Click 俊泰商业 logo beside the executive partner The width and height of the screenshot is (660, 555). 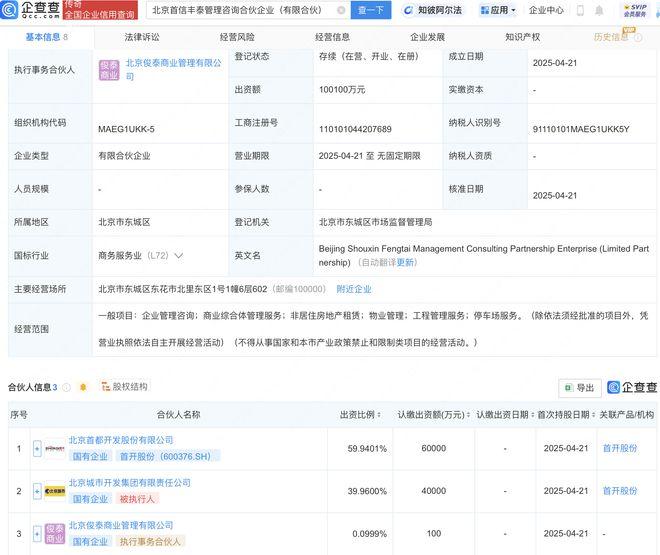(x=109, y=70)
